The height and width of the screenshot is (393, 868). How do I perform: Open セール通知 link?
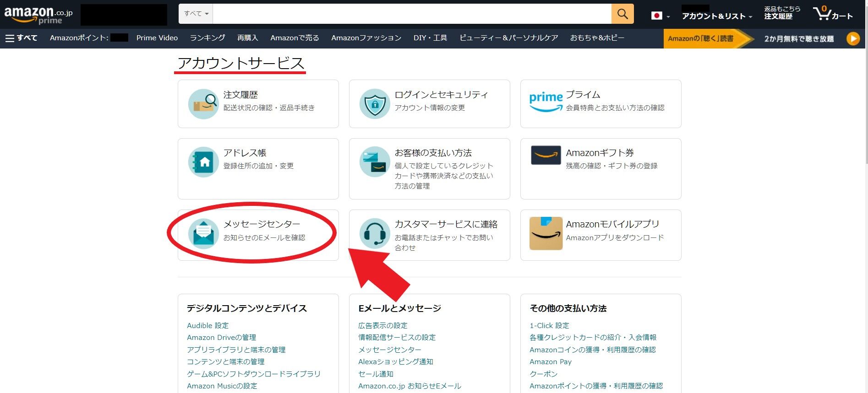point(376,374)
